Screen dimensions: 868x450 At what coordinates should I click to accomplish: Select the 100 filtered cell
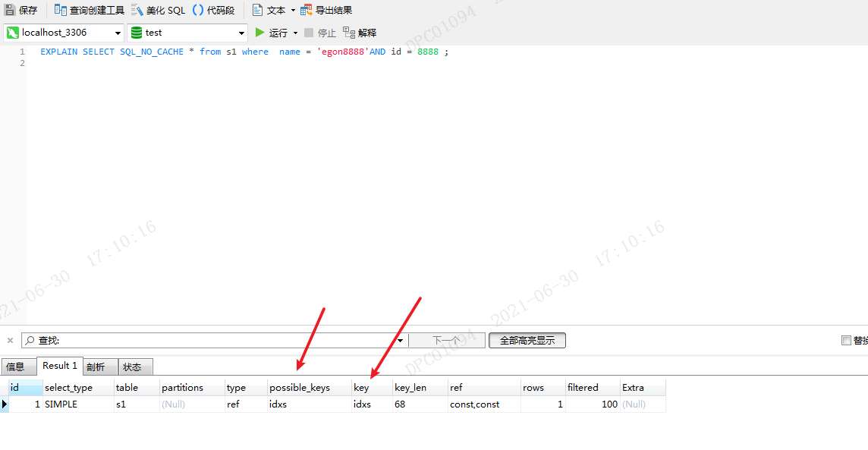click(593, 404)
